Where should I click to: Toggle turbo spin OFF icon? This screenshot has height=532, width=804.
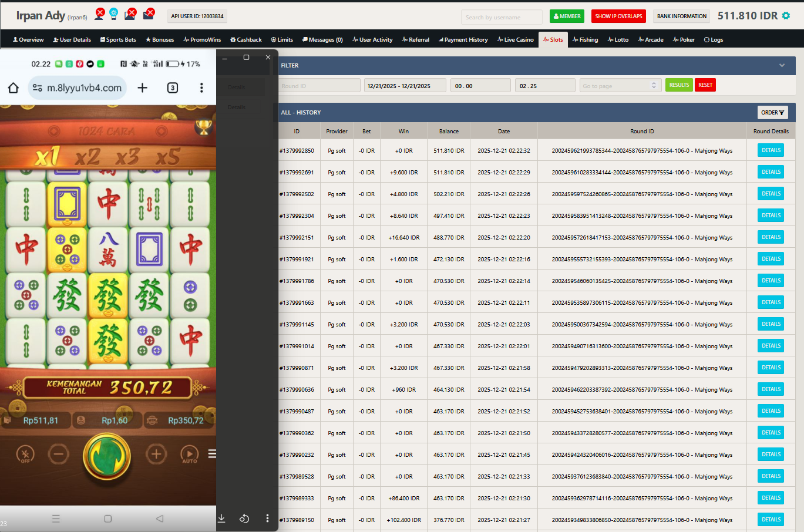pyautogui.click(x=25, y=454)
